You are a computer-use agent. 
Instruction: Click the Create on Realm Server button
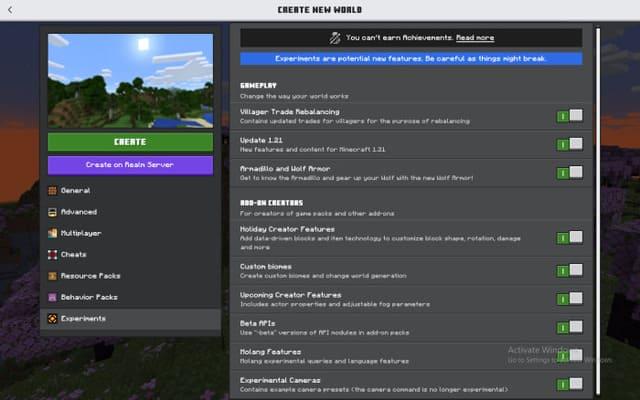(x=130, y=164)
